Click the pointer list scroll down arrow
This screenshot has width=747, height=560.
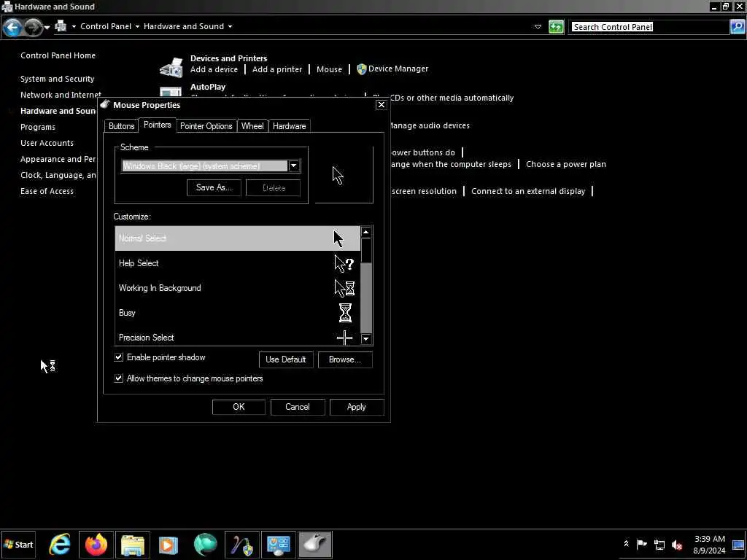366,339
